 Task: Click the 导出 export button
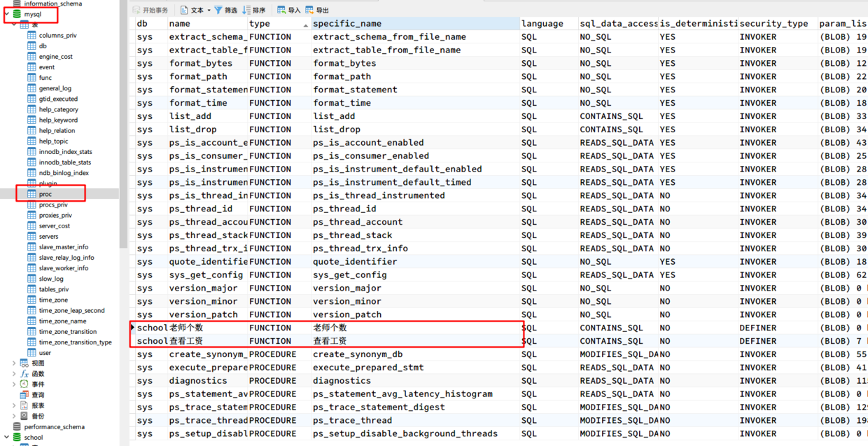click(x=317, y=10)
